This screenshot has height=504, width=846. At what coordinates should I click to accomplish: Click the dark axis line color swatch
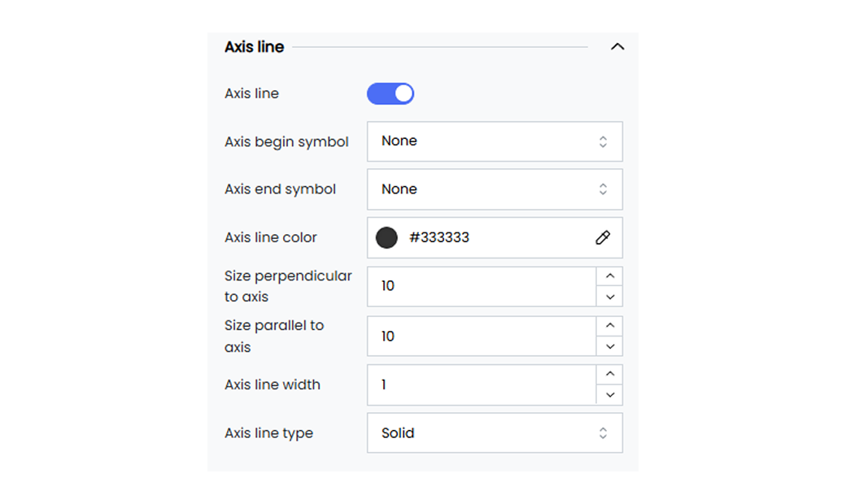tap(386, 237)
